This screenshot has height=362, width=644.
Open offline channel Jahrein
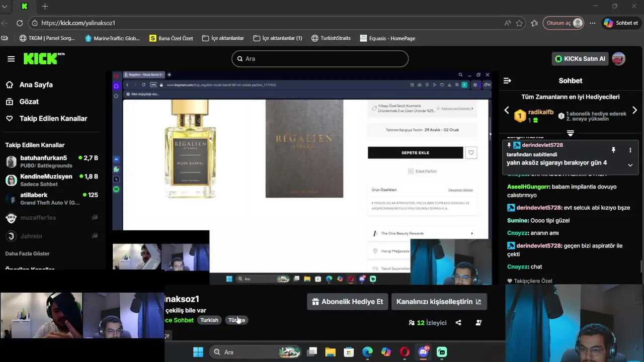click(52, 236)
